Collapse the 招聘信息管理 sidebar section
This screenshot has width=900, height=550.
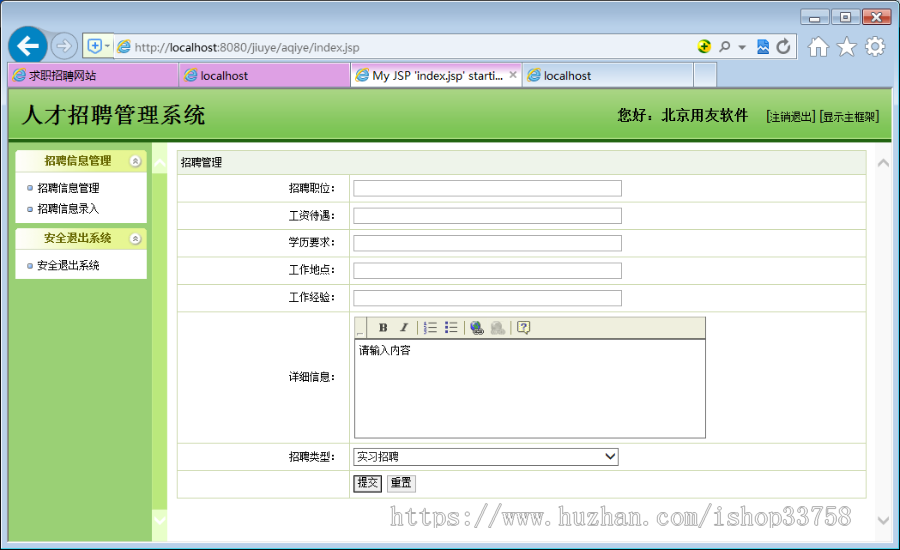[135, 161]
